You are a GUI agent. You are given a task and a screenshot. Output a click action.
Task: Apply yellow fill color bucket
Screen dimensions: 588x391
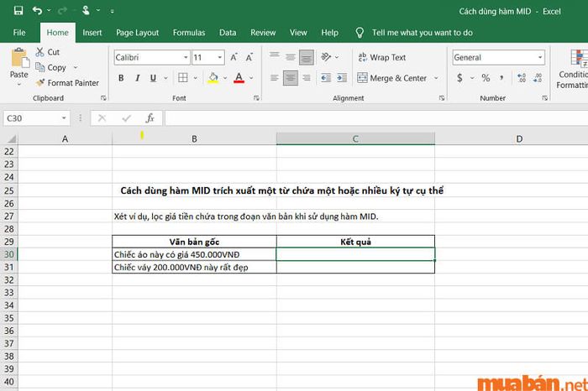[x=213, y=78]
